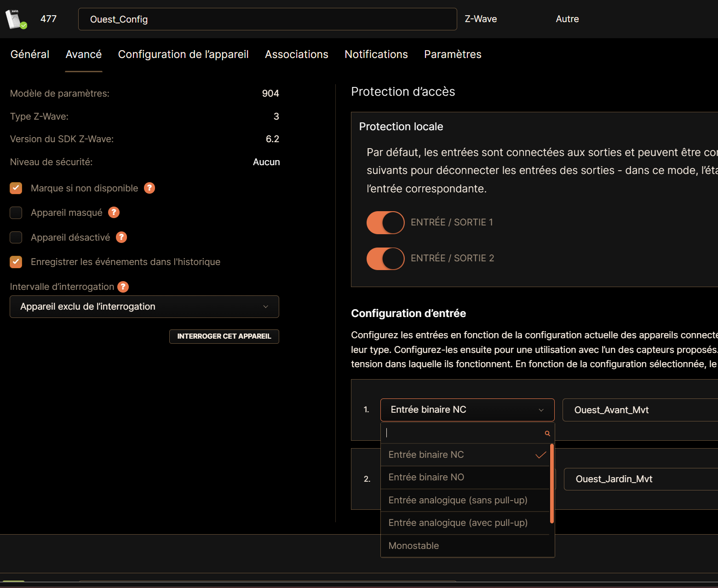The image size is (718, 588).
Task: Click Z-Wave label in header
Action: pyautogui.click(x=481, y=19)
